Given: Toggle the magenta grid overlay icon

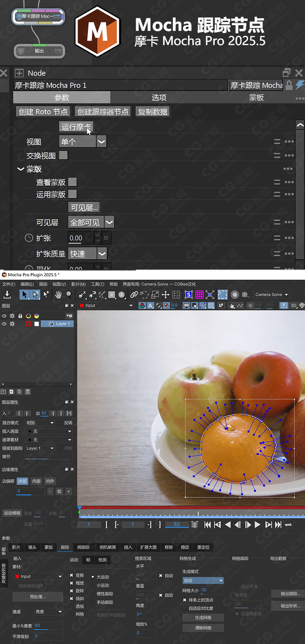Looking at the screenshot, I should point(199,295).
